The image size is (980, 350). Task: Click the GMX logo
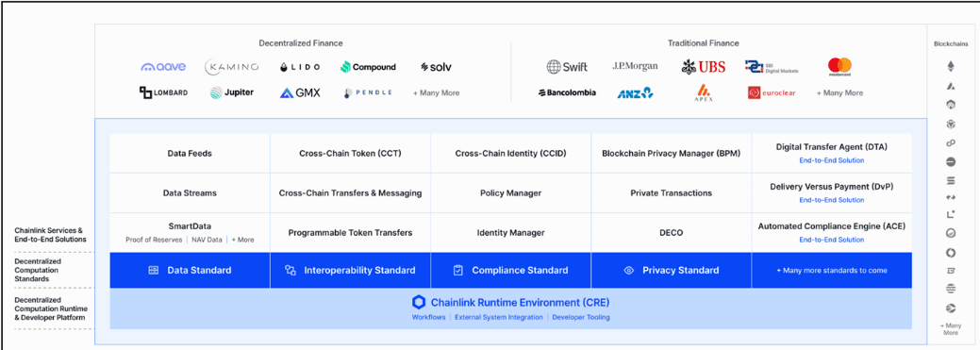coord(300,93)
